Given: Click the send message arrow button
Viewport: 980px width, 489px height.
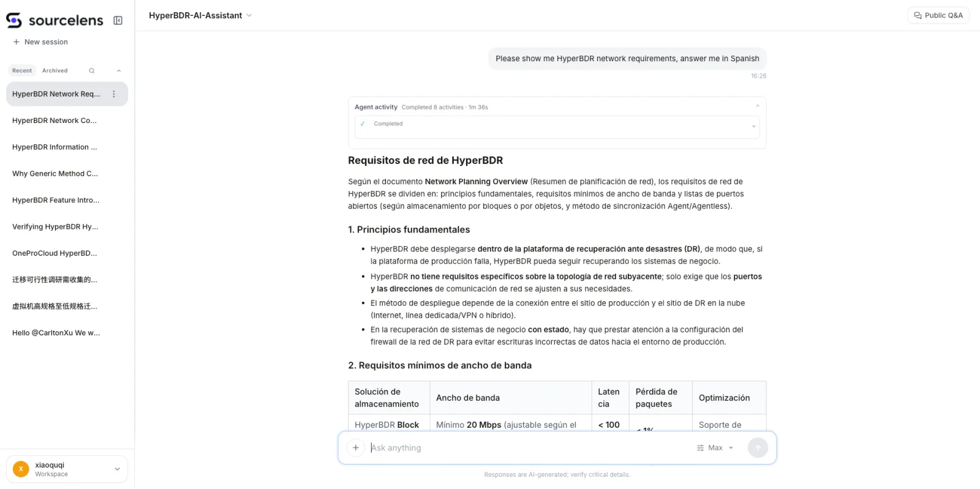Looking at the screenshot, I should 758,448.
